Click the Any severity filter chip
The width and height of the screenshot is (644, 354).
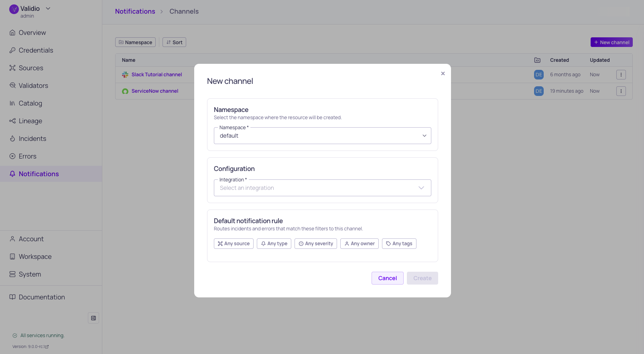[x=316, y=244]
